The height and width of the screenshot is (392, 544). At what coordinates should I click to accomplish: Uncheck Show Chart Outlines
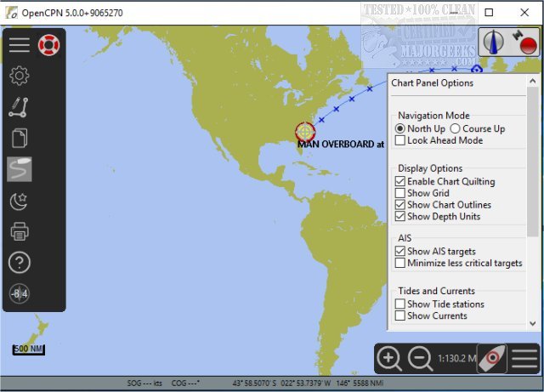pos(400,205)
